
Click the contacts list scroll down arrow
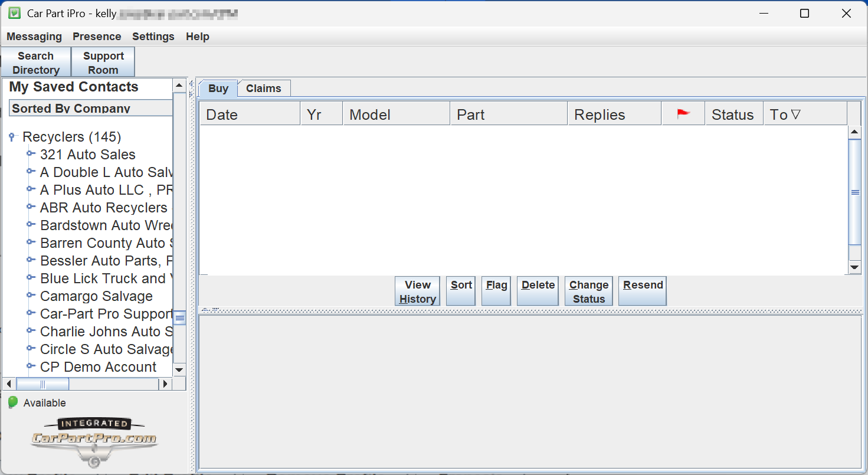pos(179,369)
